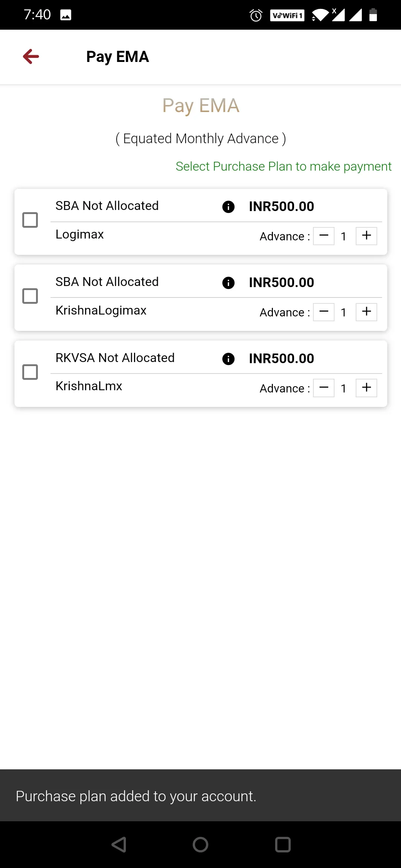The image size is (401, 868).
Task: Decrease advance count for KrishnaLogimax plan
Action: point(324,312)
